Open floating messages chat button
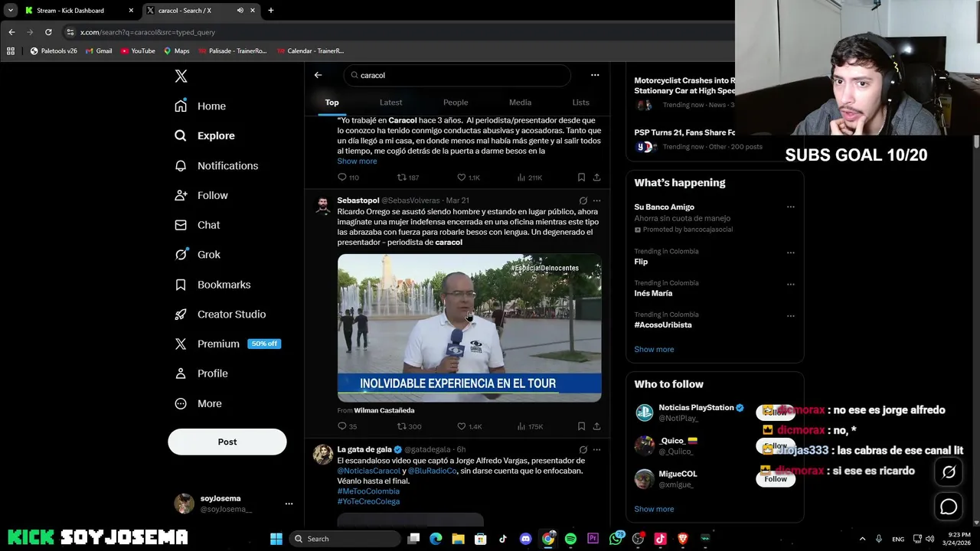 (949, 507)
